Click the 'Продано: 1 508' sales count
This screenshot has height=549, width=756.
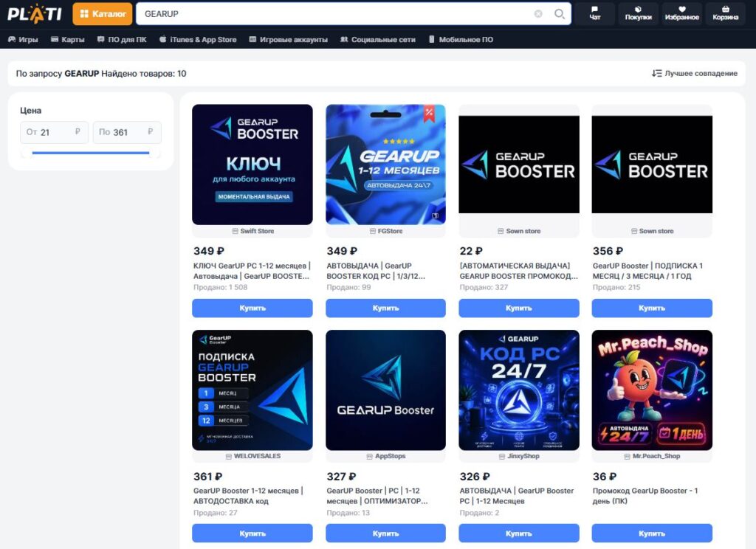pos(220,287)
